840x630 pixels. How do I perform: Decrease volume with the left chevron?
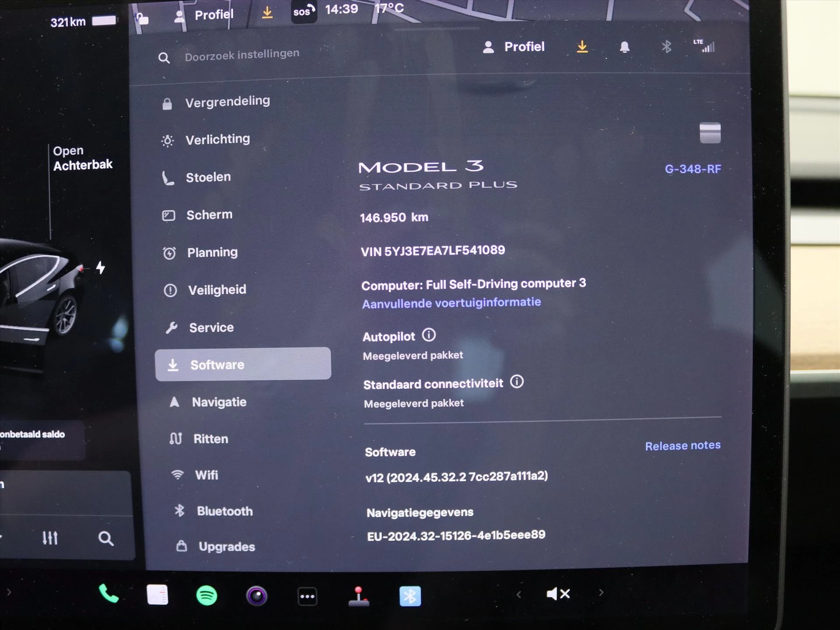pos(519,594)
